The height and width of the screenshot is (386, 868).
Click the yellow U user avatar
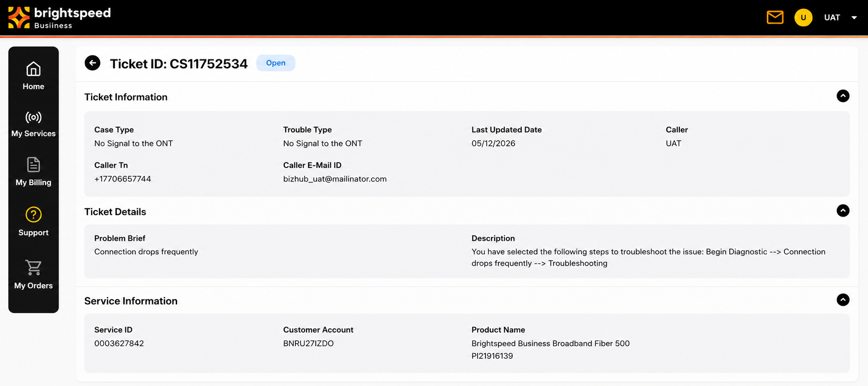803,18
